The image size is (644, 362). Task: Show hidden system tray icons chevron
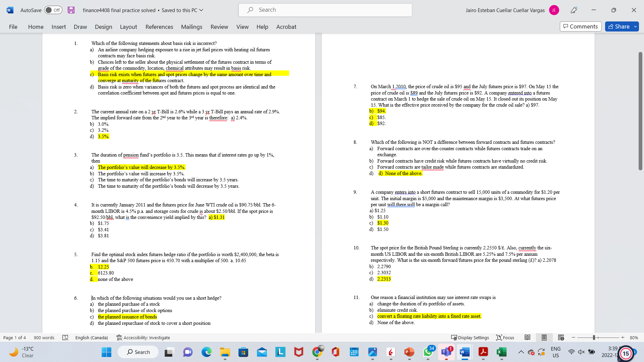click(x=521, y=352)
